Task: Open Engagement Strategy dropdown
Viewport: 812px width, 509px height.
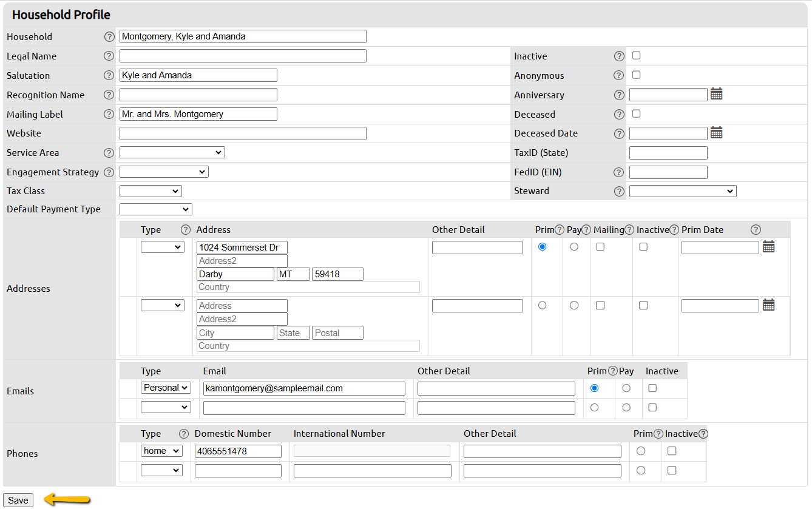Action: pos(164,172)
